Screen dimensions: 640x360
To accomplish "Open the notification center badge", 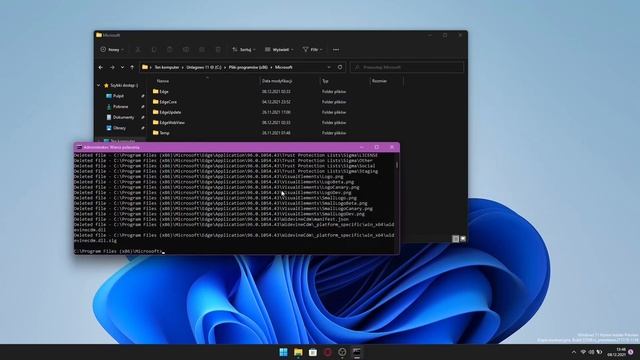I will pos(631,352).
